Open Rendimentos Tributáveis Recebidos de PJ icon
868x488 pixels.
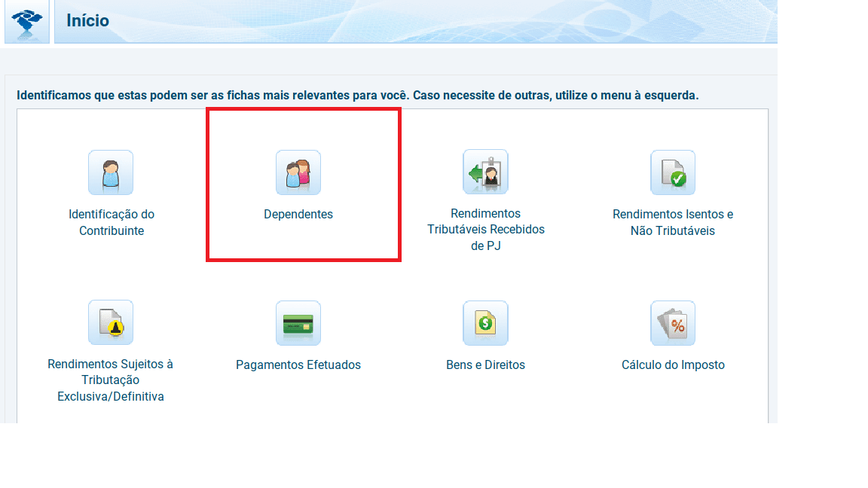coord(485,172)
